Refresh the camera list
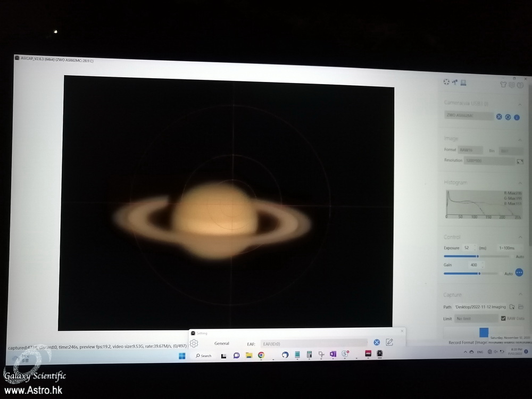The width and height of the screenshot is (532, 399). coord(508,117)
